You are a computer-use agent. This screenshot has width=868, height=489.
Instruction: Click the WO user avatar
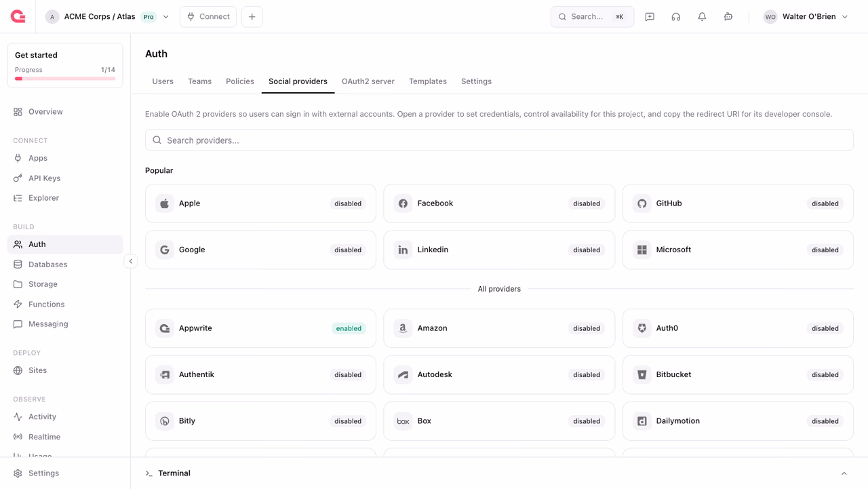(770, 17)
